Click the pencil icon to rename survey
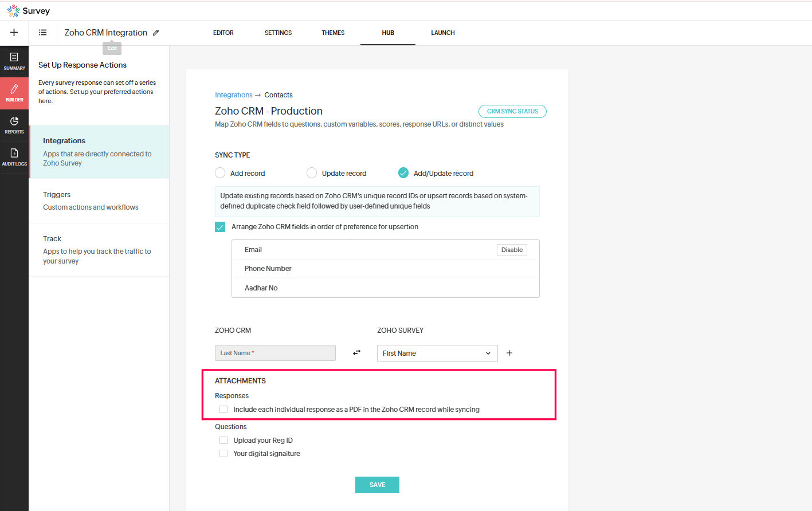The width and height of the screenshot is (812, 511). pos(156,33)
